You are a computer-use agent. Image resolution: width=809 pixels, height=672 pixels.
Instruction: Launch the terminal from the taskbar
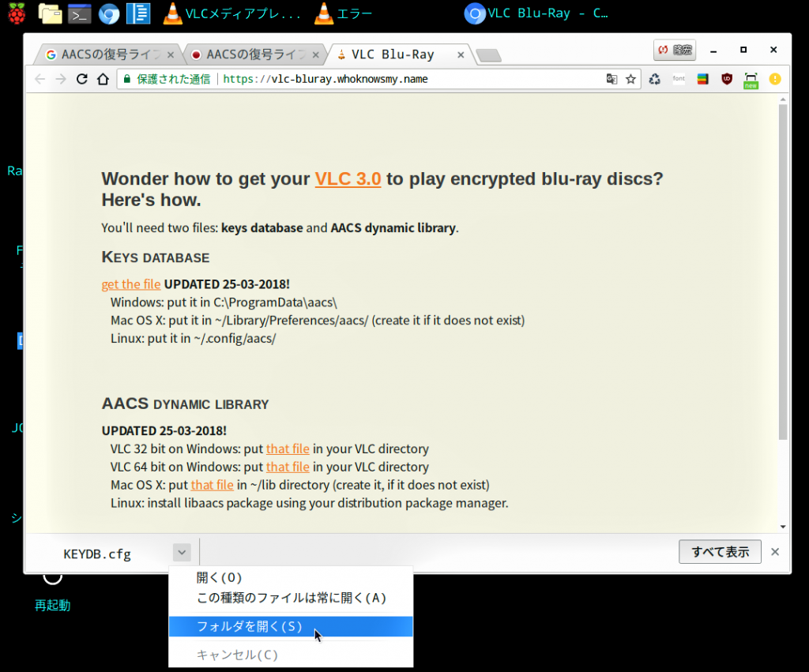(79, 13)
